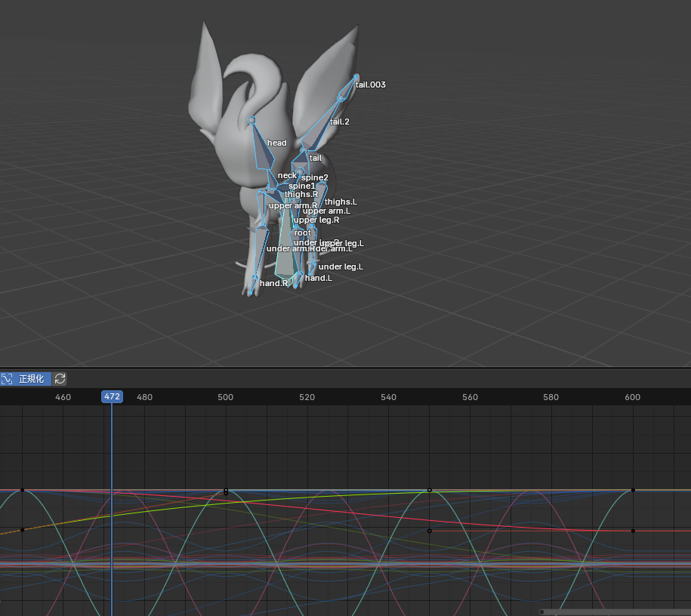This screenshot has width=691, height=616.
Task: Click the current frame indicator 472
Action: click(112, 397)
